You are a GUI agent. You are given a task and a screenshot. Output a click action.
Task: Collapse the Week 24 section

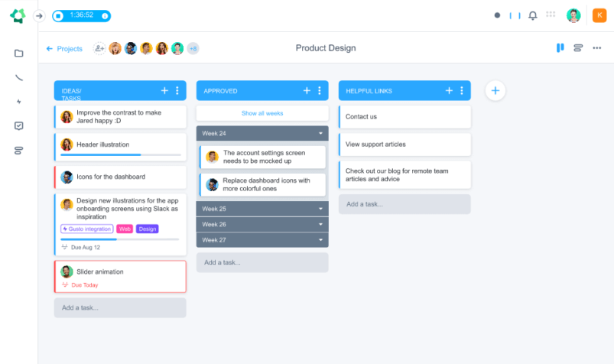320,134
